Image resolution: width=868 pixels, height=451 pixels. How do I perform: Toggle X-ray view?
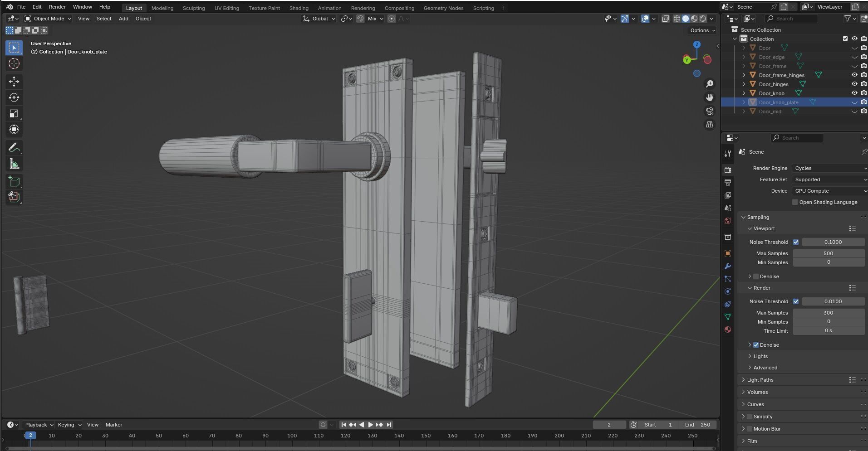pyautogui.click(x=665, y=19)
